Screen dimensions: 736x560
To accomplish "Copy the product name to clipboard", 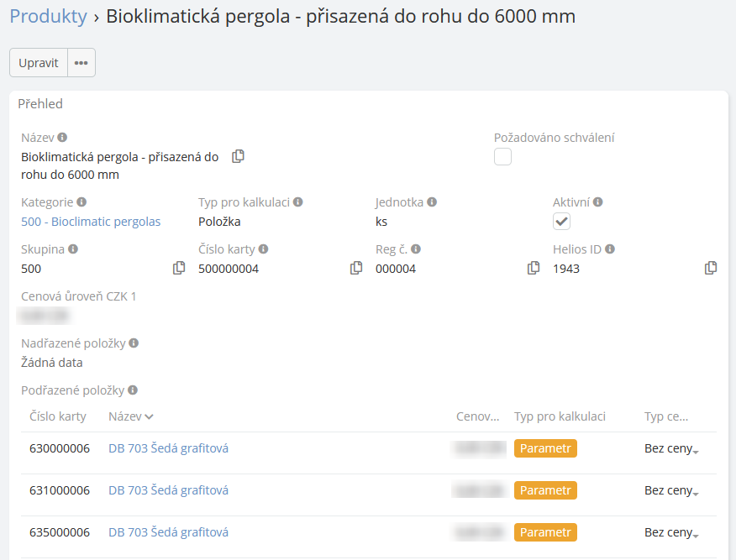I will (x=239, y=156).
